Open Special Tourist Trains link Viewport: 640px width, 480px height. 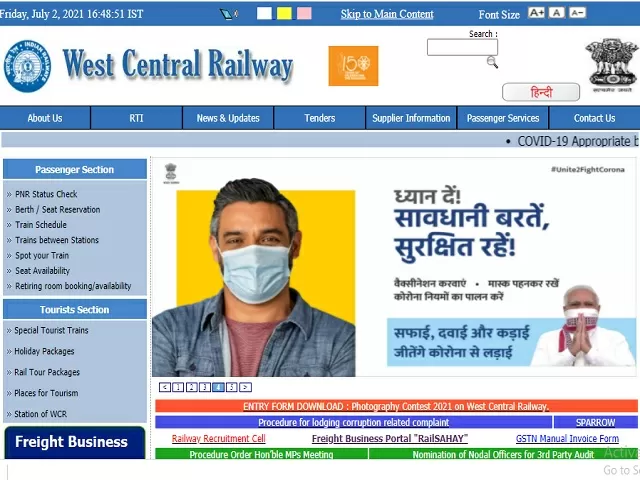pyautogui.click(x=51, y=330)
